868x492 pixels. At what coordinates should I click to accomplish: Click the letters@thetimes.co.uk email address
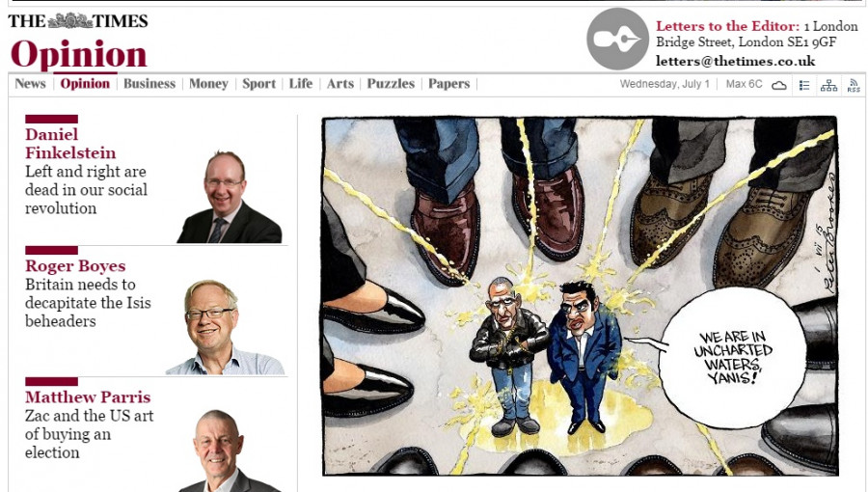[x=736, y=61]
